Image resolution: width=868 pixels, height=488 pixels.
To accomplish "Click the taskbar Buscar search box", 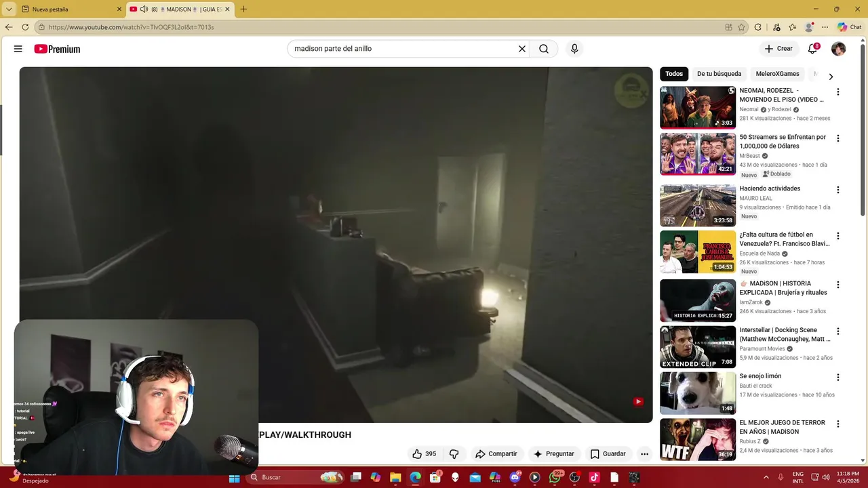I will pos(295,478).
